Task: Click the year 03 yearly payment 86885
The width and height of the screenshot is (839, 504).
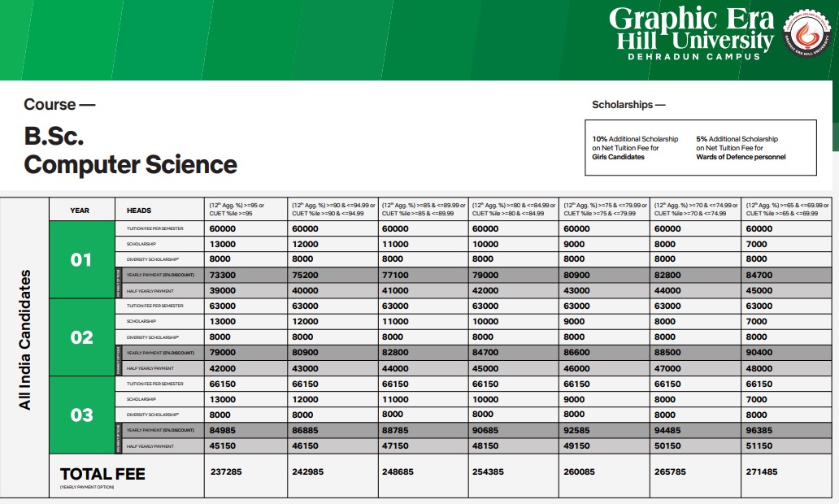Action: point(305,430)
